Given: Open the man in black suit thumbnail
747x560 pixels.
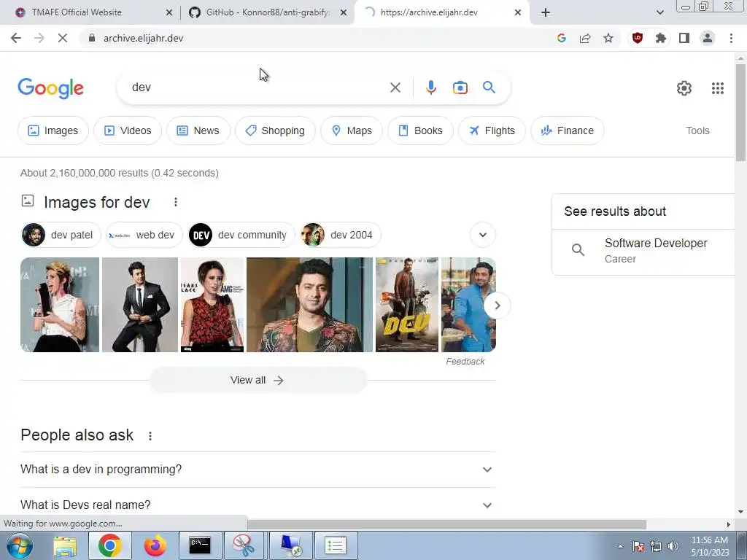Looking at the screenshot, I should tap(140, 305).
